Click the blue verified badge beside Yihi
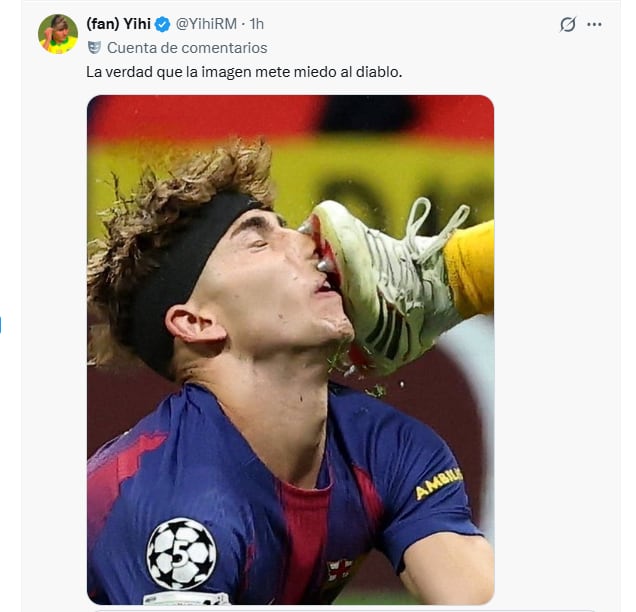636x612 pixels. [x=162, y=24]
